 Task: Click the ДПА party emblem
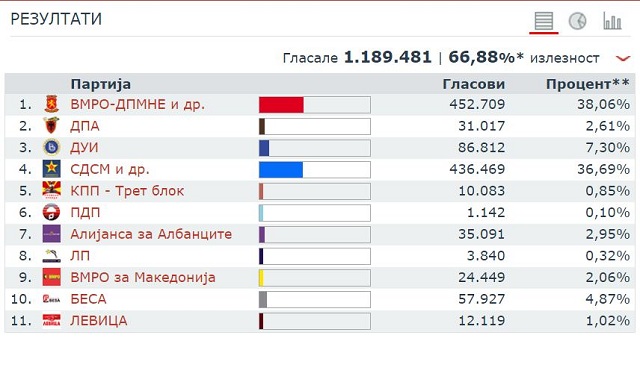[51, 126]
